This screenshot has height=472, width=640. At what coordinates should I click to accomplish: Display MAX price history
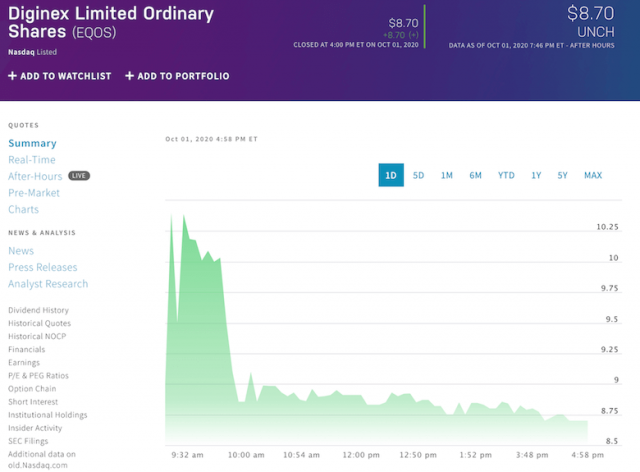[x=593, y=175]
